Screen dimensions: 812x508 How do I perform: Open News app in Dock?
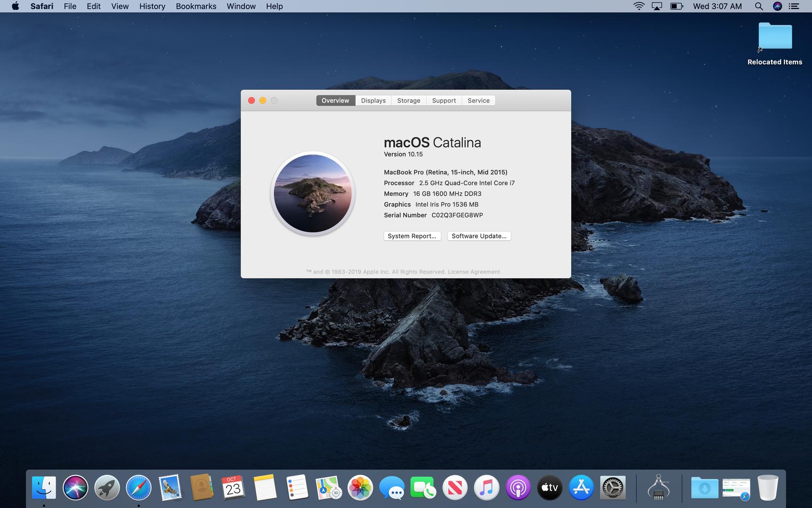point(455,487)
